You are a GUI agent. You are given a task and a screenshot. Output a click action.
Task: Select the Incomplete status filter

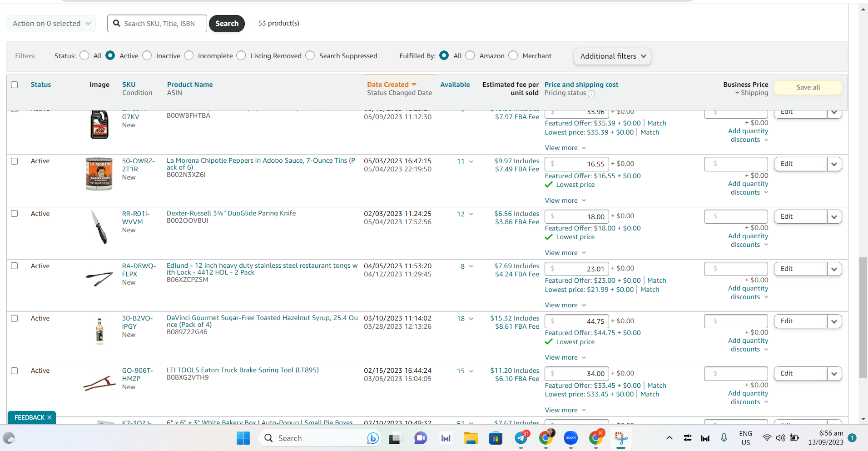(x=189, y=55)
